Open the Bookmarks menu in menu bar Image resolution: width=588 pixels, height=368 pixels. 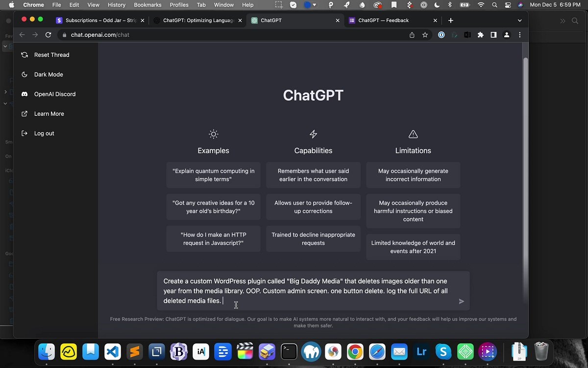[x=147, y=5]
